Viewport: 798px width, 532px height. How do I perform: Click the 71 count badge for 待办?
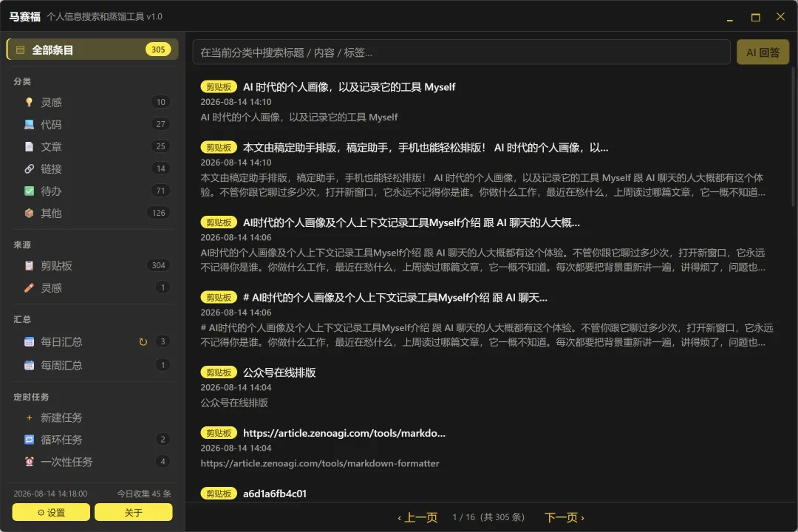pos(161,191)
